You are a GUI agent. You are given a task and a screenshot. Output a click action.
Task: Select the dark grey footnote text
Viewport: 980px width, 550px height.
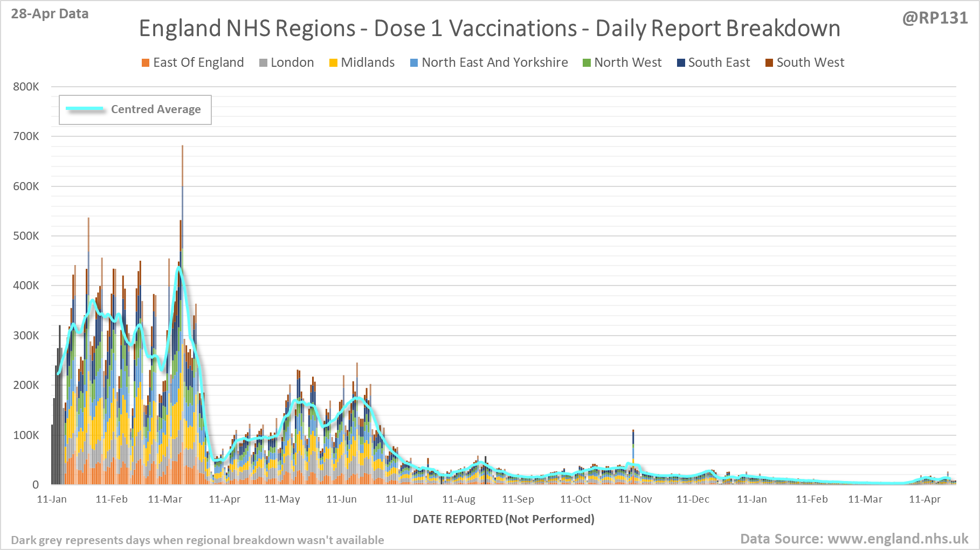coord(197,540)
